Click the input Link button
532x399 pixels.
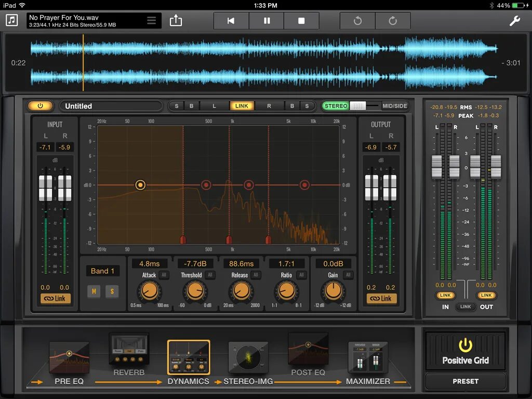55,299
